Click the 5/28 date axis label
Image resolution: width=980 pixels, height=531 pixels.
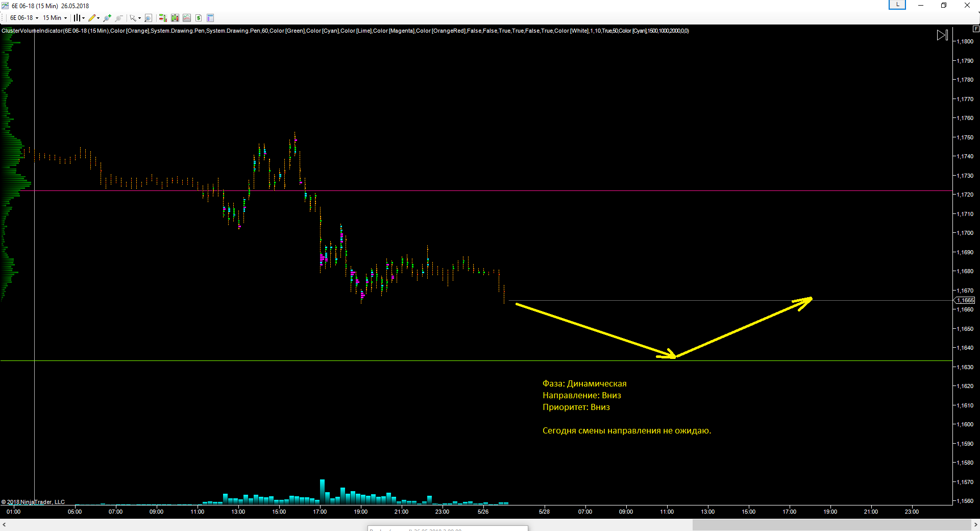point(544,512)
